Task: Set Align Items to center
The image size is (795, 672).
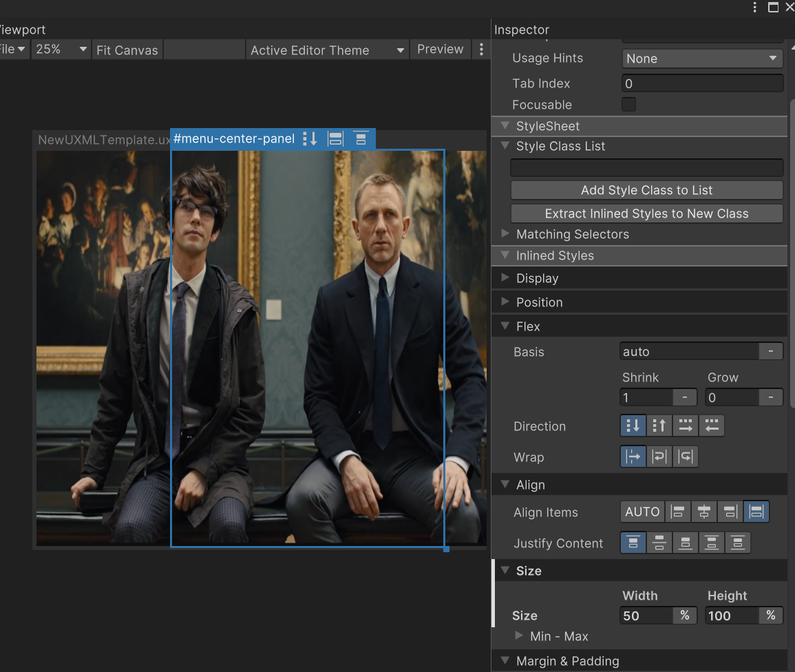Action: (x=703, y=512)
